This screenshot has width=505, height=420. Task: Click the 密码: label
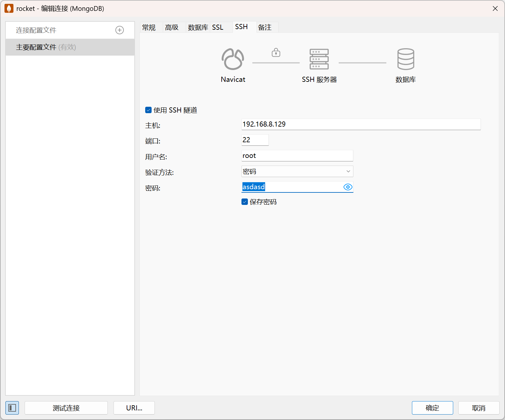coord(153,188)
